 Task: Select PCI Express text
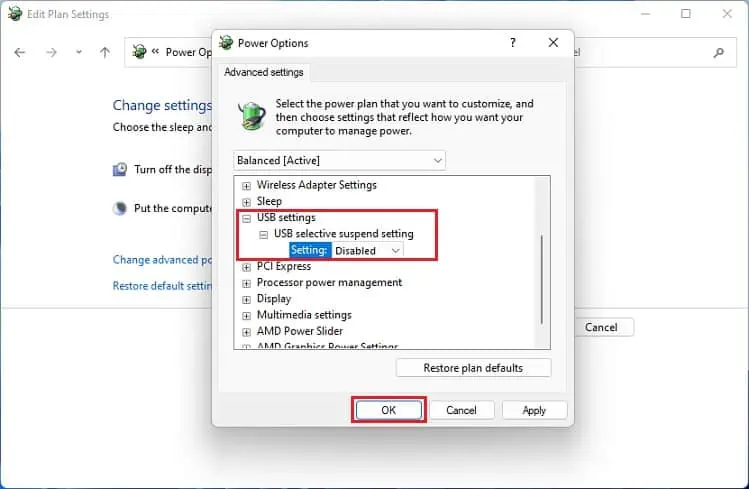point(284,266)
